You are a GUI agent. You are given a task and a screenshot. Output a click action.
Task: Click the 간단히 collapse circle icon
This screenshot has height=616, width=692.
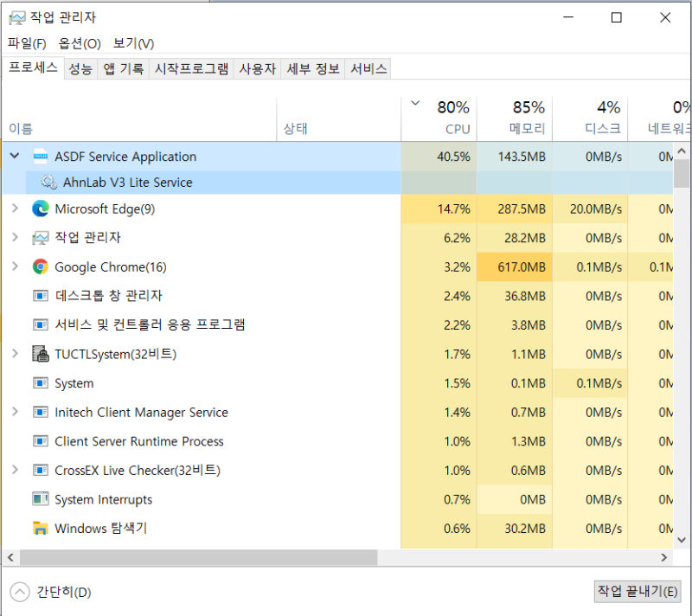tap(20, 592)
